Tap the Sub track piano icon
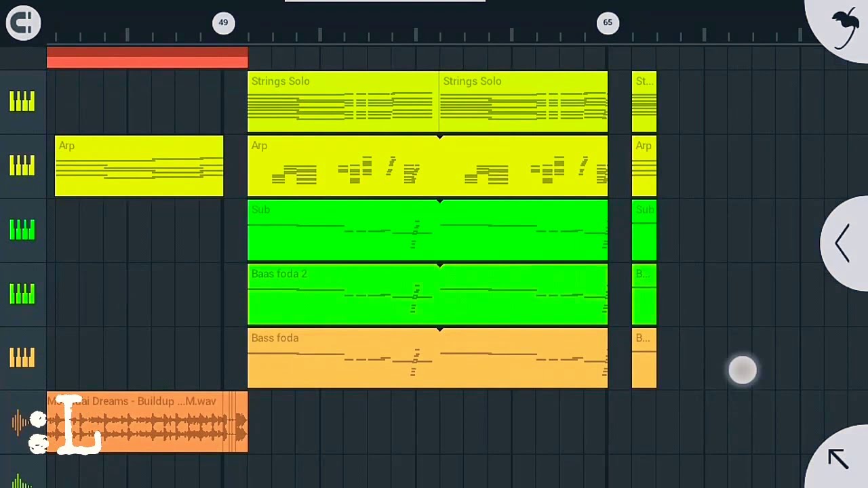Image resolution: width=868 pixels, height=488 pixels. click(22, 230)
